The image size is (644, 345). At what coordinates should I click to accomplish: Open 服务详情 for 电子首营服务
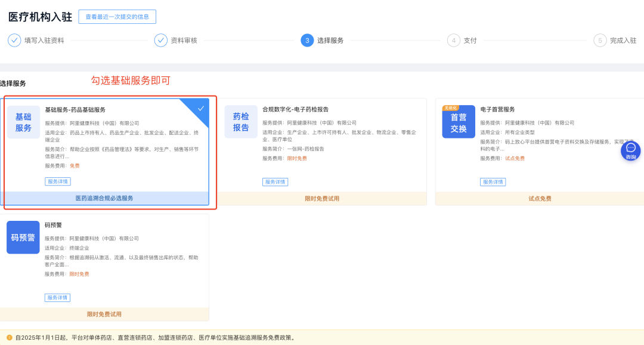point(493,181)
